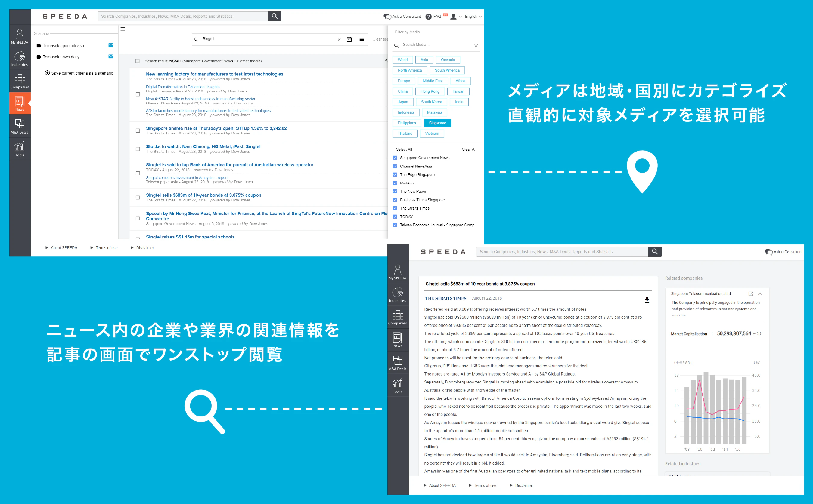Open the Singtel sells $683m bonds headline
This screenshot has height=504, width=813.
point(203,195)
